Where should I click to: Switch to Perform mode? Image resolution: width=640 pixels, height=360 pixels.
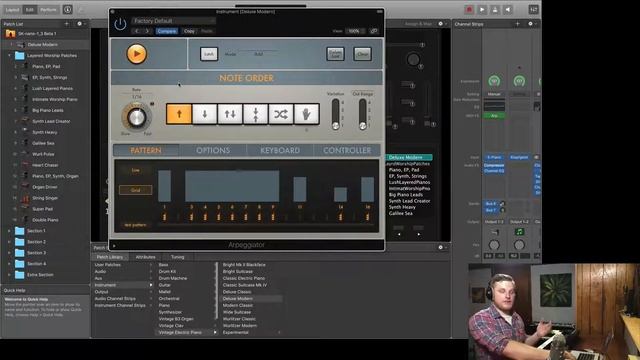click(x=48, y=9)
